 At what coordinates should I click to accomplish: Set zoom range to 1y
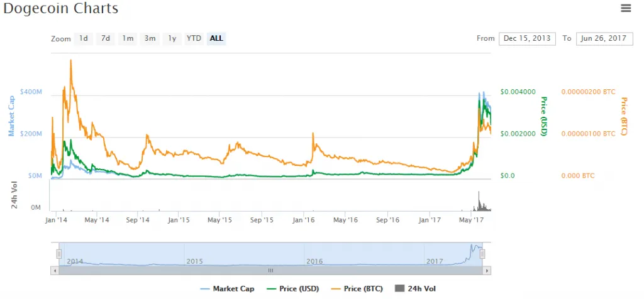[172, 38]
